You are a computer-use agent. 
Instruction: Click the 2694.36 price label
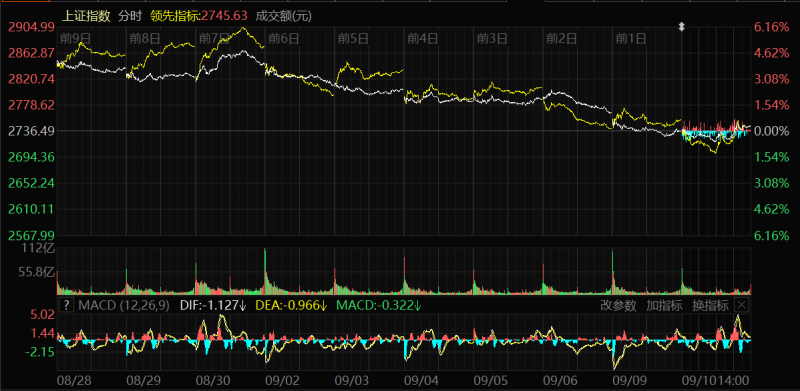[x=30, y=157]
